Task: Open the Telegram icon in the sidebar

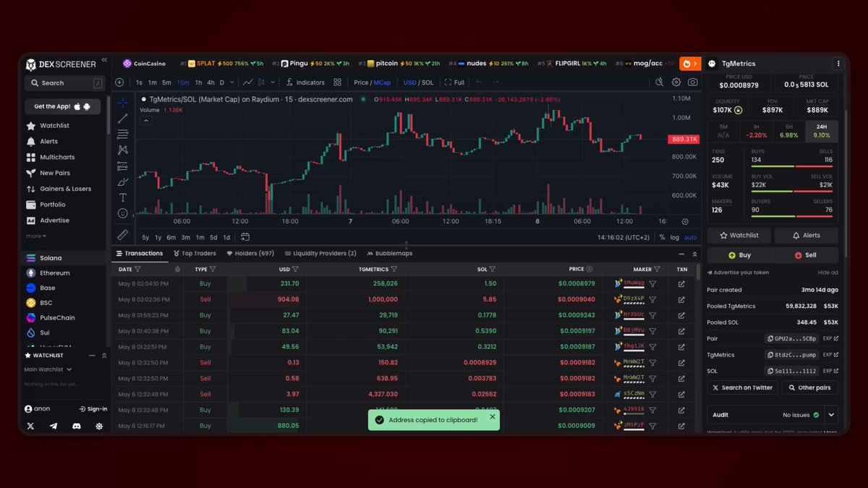Action: [53, 427]
